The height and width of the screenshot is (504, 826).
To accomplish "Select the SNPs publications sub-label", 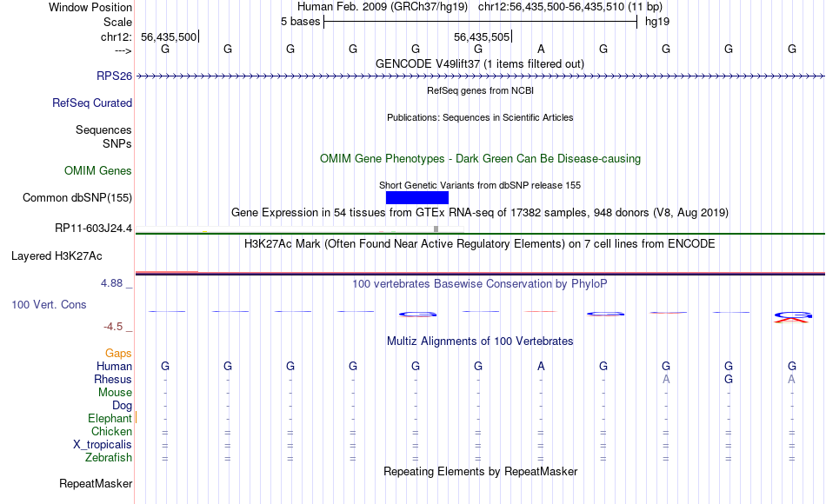I will pos(117,143).
